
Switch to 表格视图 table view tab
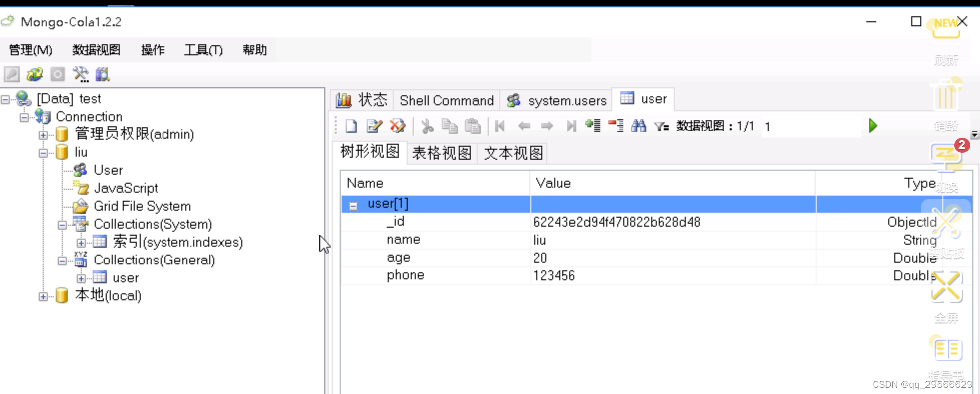click(x=442, y=153)
